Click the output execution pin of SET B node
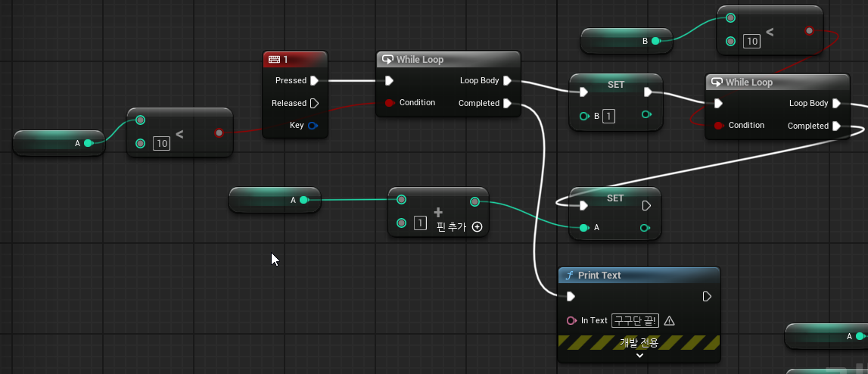This screenshot has height=374, width=868. point(649,92)
